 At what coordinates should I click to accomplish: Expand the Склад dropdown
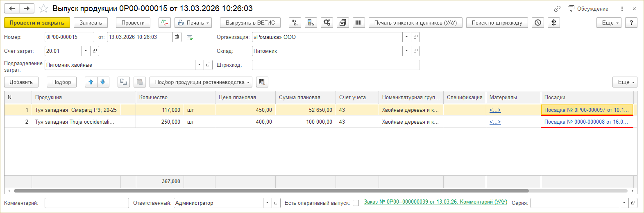406,51
